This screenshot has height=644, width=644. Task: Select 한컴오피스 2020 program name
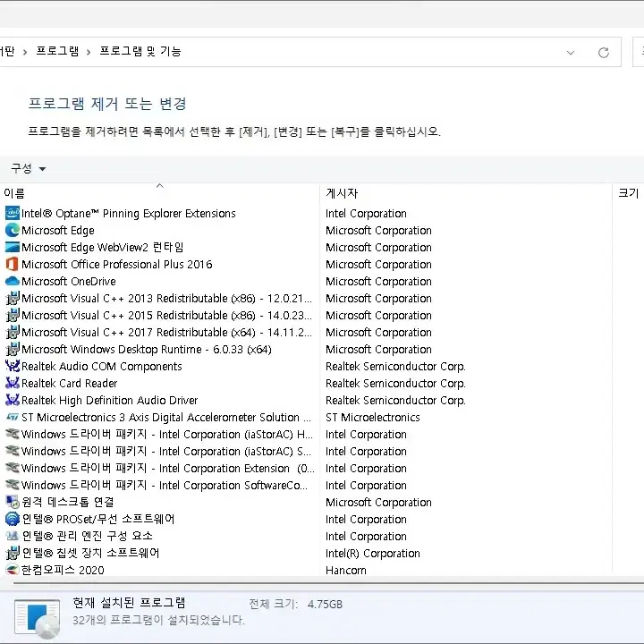63,570
